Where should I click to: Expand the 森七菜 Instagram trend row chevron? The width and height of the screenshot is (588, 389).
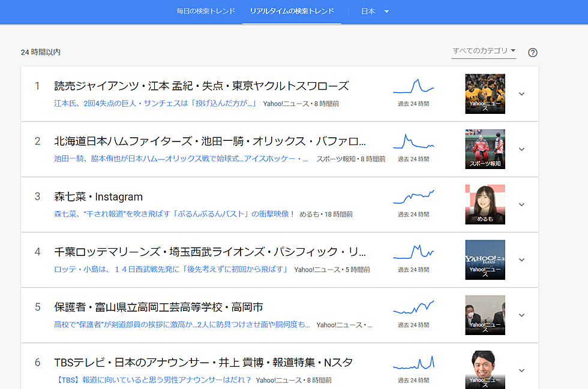click(x=521, y=204)
